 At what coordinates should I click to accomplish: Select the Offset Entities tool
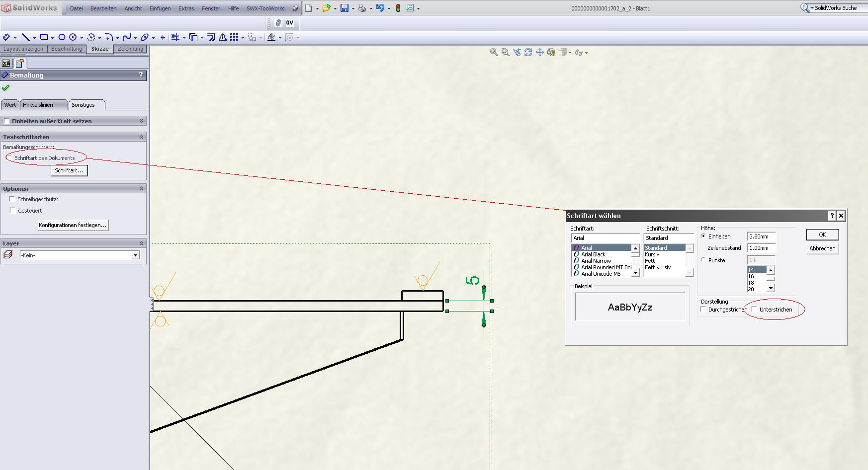click(211, 37)
